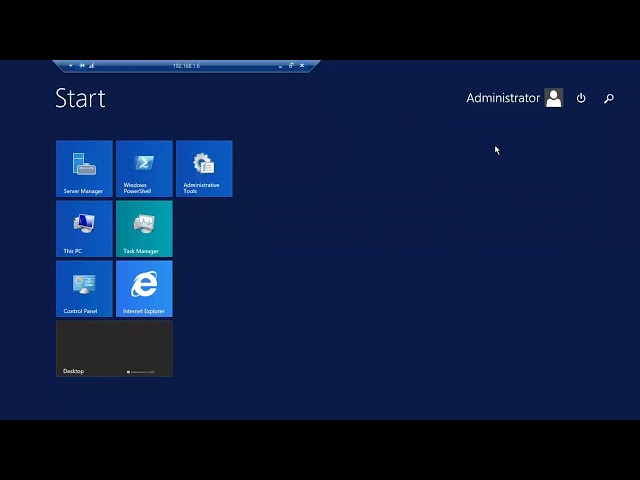Show connection quality signal icon

pos(91,65)
